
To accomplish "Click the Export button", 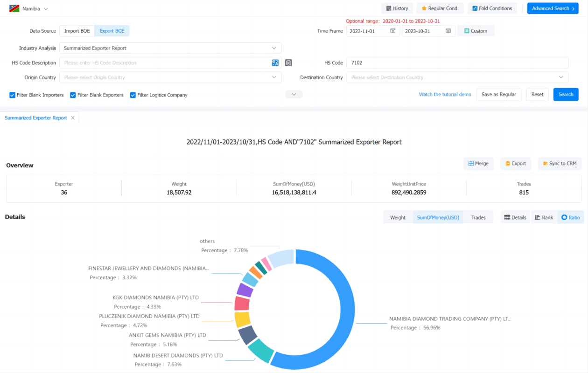I will (516, 164).
